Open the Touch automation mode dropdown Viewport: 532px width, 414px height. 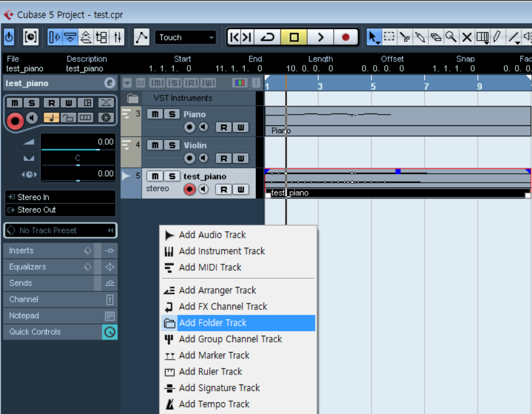pos(185,37)
